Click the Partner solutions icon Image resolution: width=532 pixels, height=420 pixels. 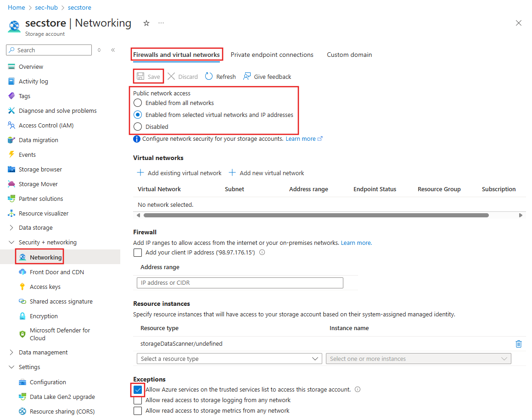(x=11, y=199)
